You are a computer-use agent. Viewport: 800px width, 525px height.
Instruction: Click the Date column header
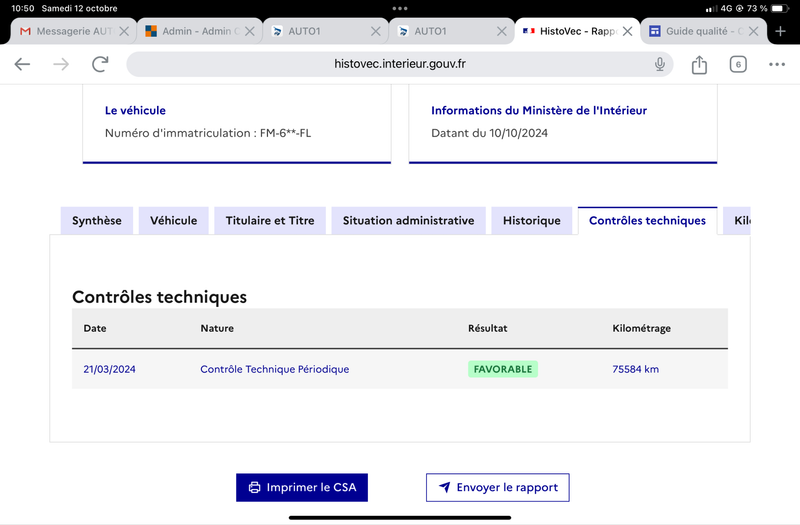[95, 328]
